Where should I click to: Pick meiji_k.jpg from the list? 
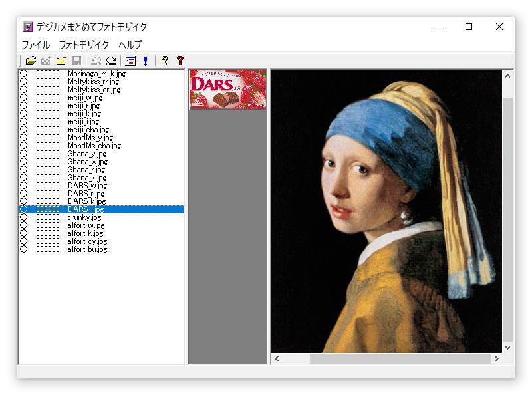click(x=102, y=114)
